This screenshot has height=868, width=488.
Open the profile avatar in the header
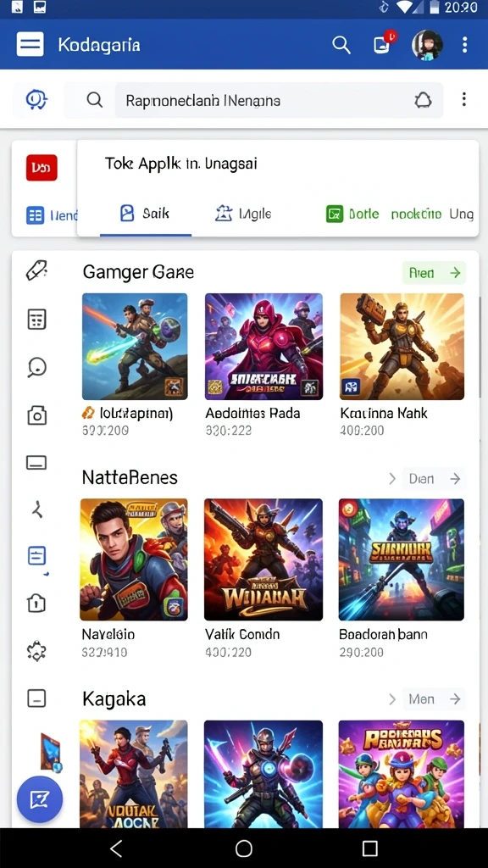427,45
